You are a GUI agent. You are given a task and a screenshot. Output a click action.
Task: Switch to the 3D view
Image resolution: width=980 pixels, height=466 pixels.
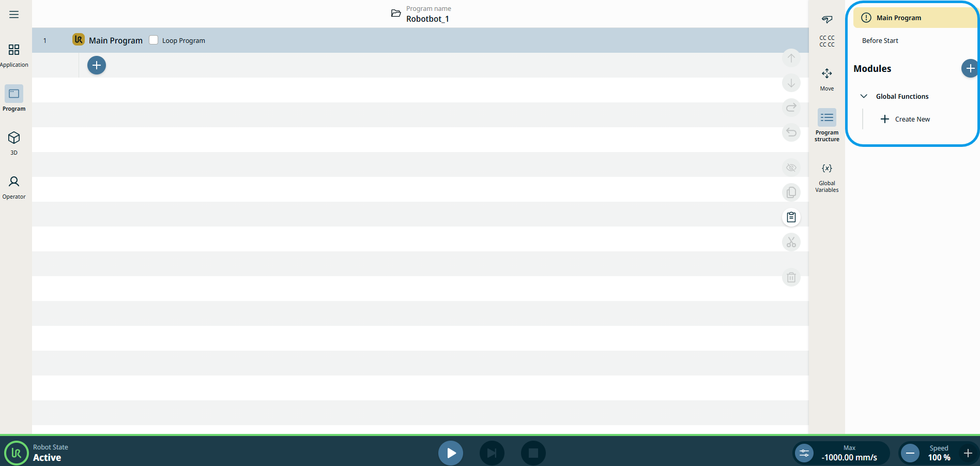coord(14,142)
